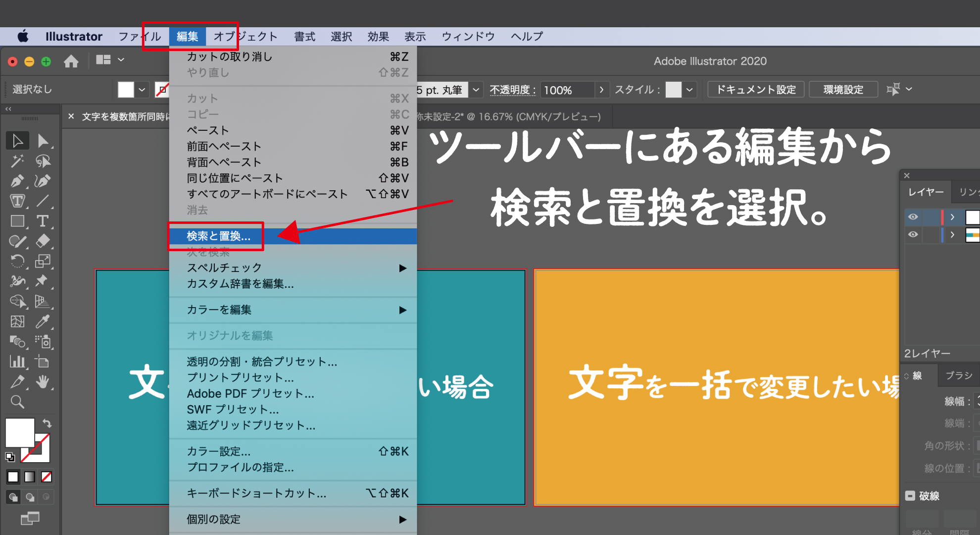980x535 pixels.
Task: Select the Pen tool
Action: 17,181
